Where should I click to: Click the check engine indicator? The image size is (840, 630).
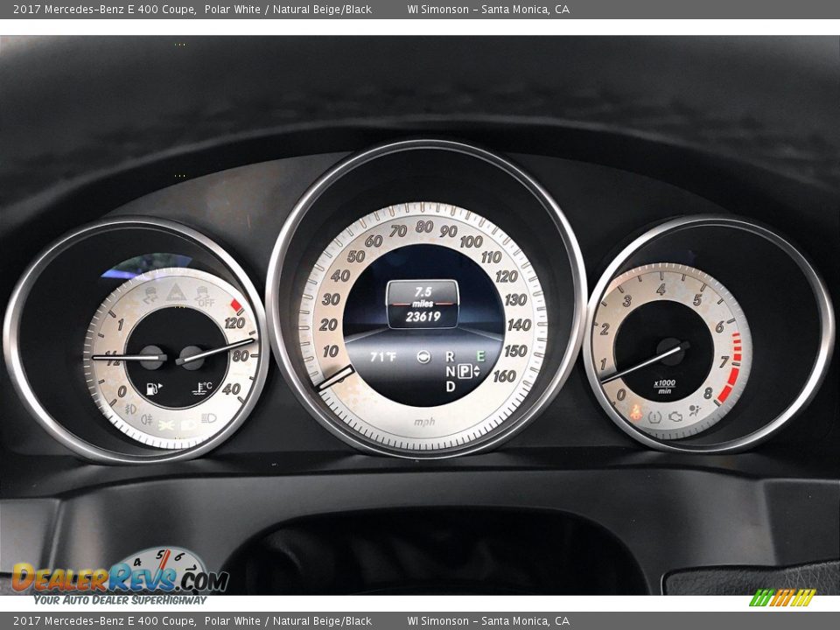click(x=675, y=416)
